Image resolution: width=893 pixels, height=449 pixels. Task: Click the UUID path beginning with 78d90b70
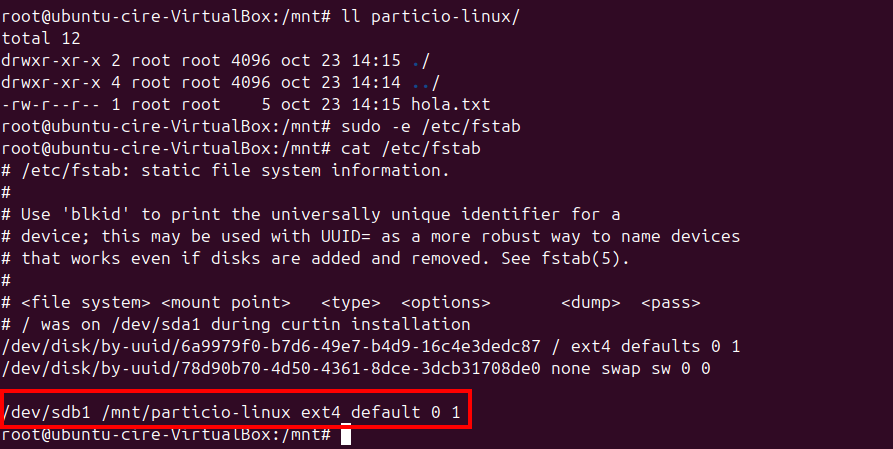point(271,368)
